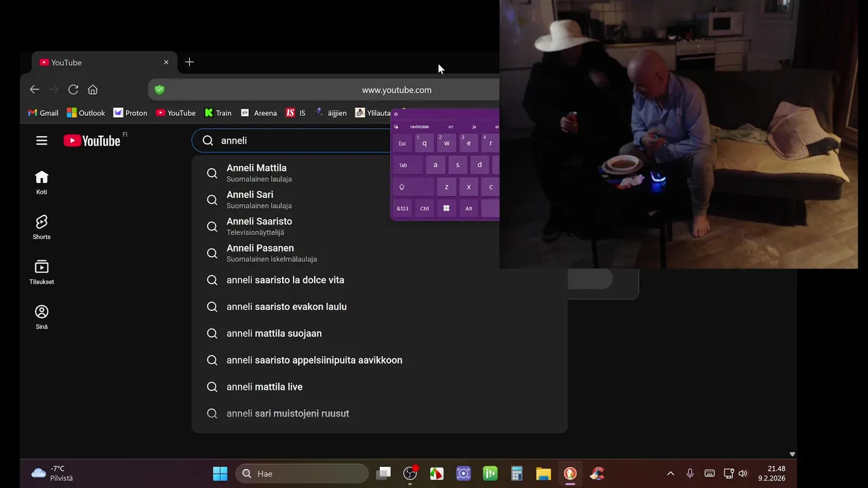Open the volume control in system tray
The height and width of the screenshot is (488, 868).
coord(743,473)
